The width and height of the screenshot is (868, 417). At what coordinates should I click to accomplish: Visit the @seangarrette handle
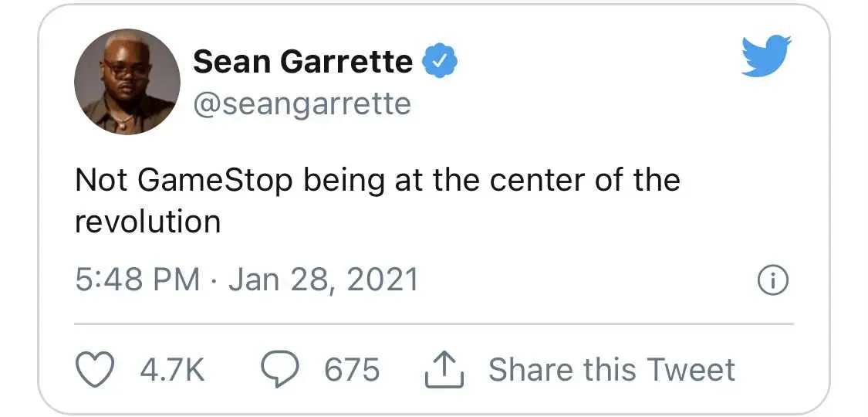(302, 103)
